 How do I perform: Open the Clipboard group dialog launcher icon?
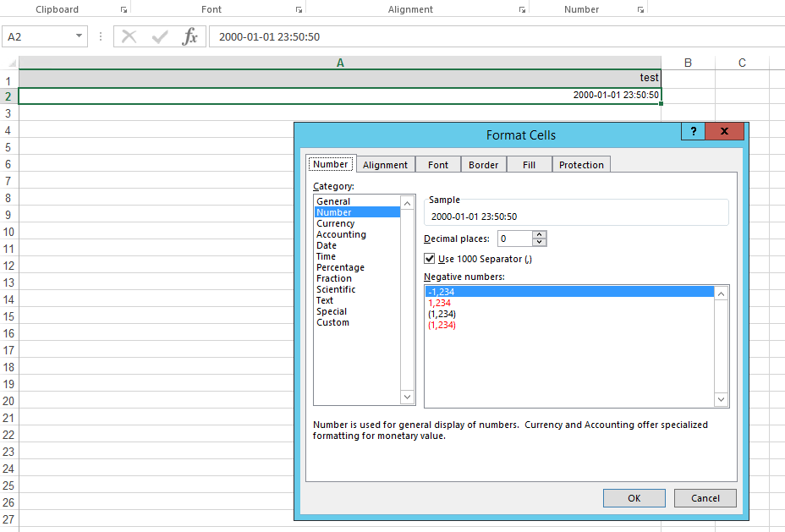pos(124,9)
